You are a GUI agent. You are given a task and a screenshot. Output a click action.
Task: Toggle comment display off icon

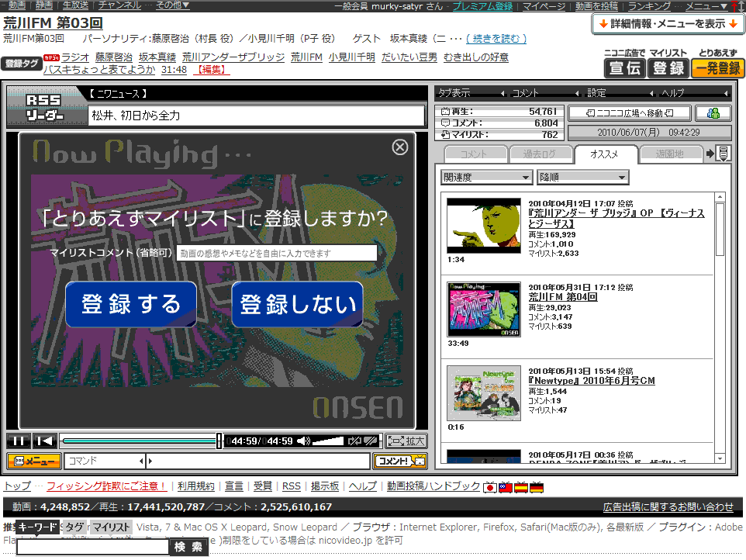pyautogui.click(x=371, y=441)
